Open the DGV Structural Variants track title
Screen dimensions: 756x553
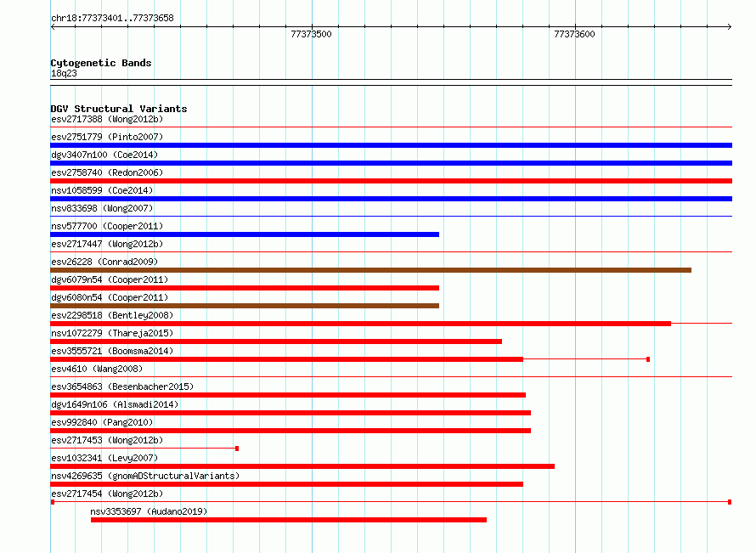[x=119, y=109]
